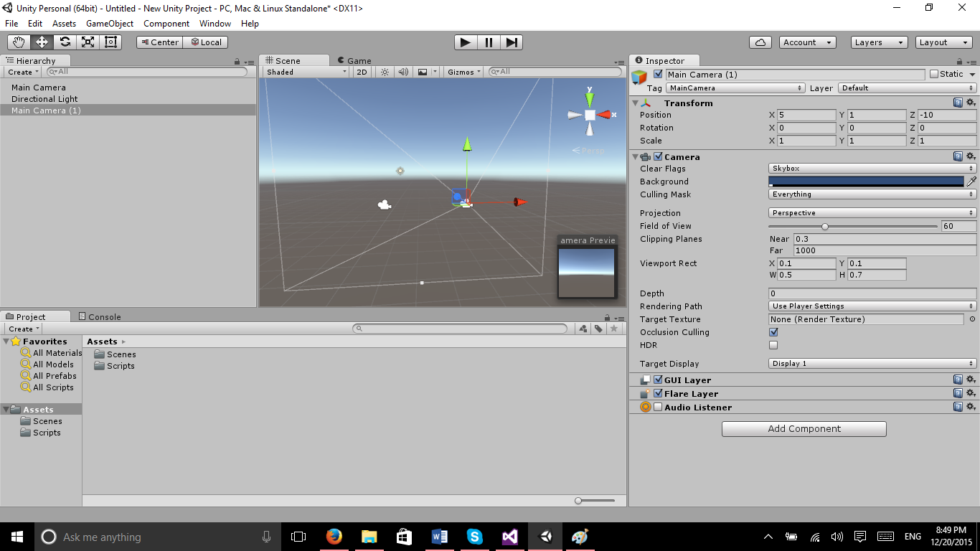
Task: Open the GameObject menu
Action: [x=109, y=24]
